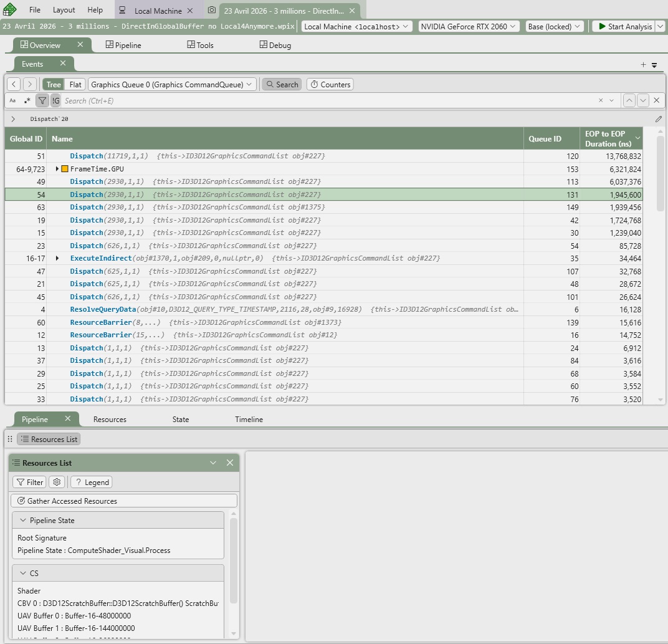Click the Counters button
Viewport: 668px width, 644px height.
(x=330, y=84)
